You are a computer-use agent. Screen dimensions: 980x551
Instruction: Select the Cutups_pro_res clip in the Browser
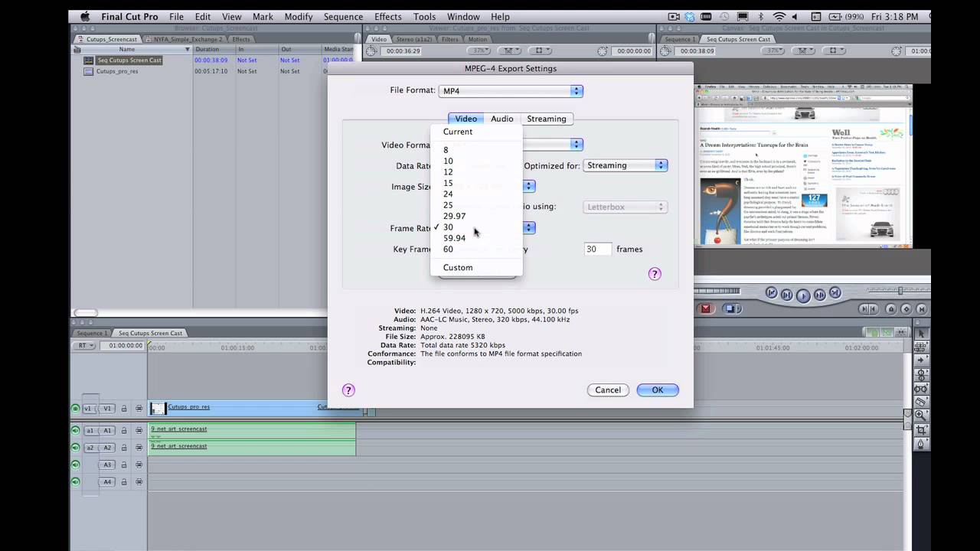pos(117,71)
